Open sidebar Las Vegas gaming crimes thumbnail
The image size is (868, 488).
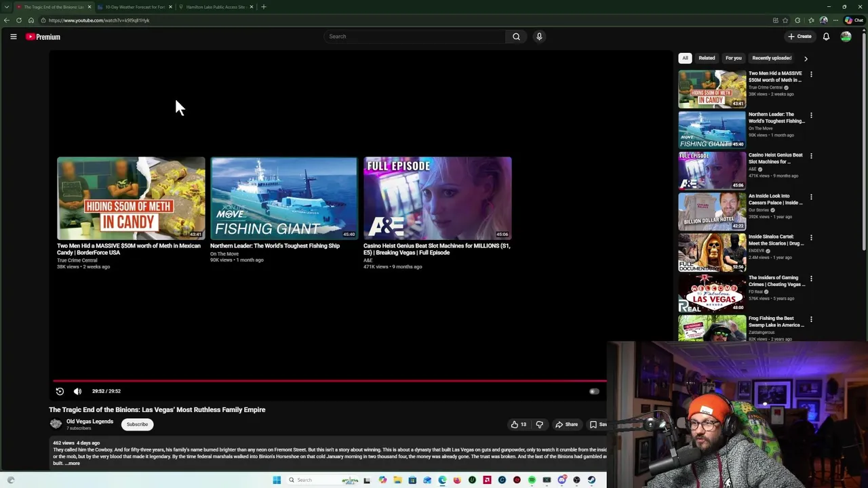click(x=712, y=293)
